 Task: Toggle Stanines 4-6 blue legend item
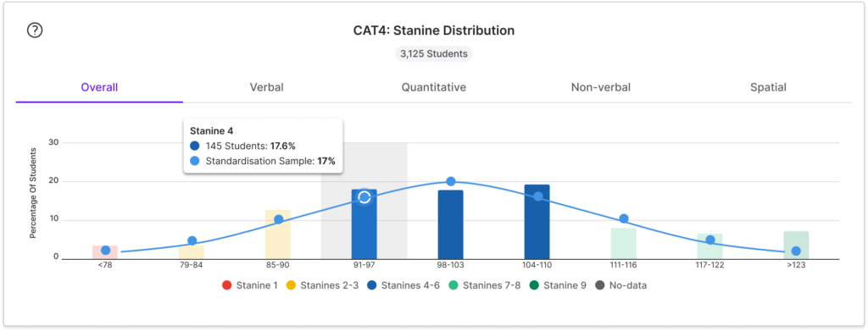point(403,285)
